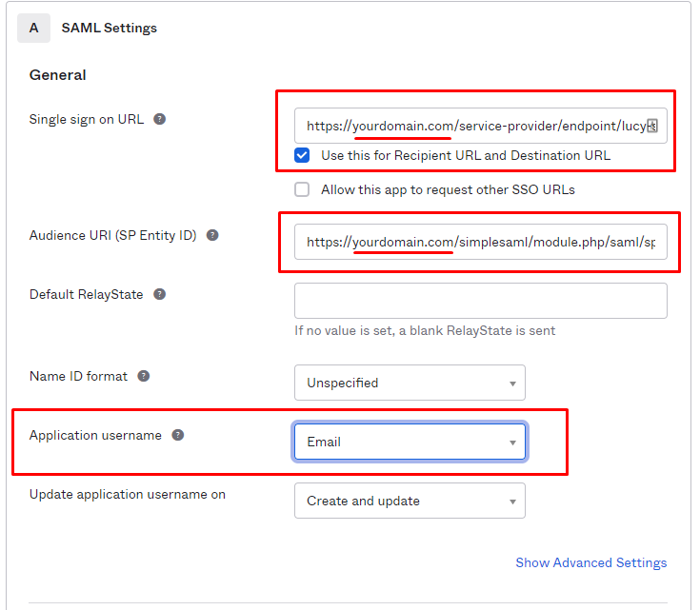Image resolution: width=700 pixels, height=610 pixels.
Task: Click arrow of Create and update combo box
Action: (x=512, y=502)
